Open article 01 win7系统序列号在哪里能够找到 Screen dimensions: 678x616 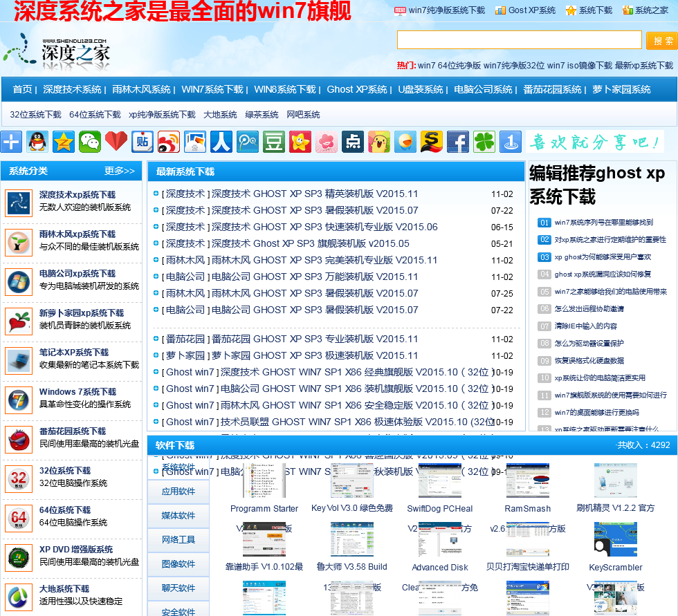click(x=603, y=223)
